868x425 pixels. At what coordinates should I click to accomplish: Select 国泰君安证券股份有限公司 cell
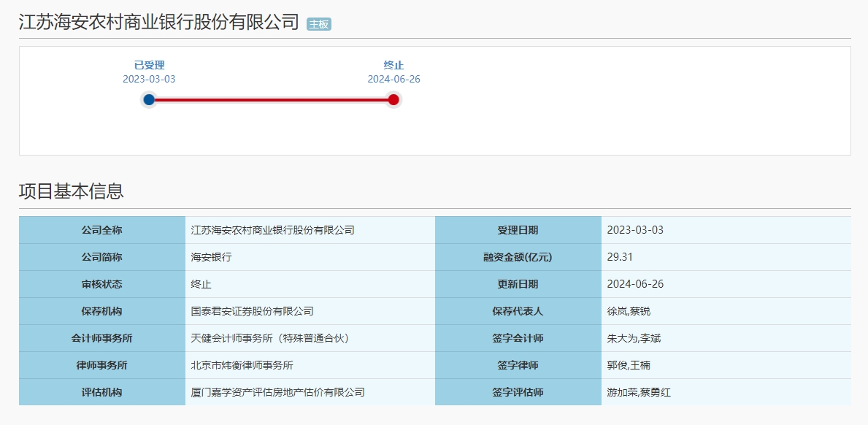point(310,312)
